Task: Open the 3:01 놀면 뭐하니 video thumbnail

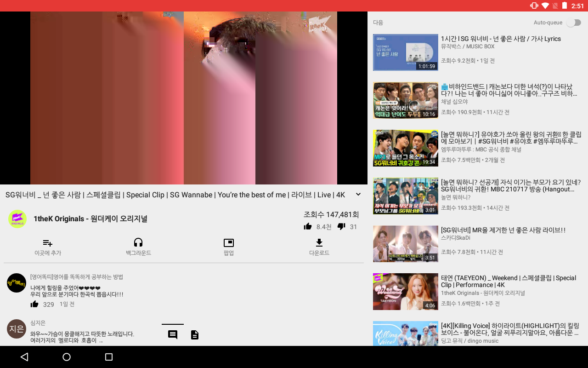Action: click(406, 196)
